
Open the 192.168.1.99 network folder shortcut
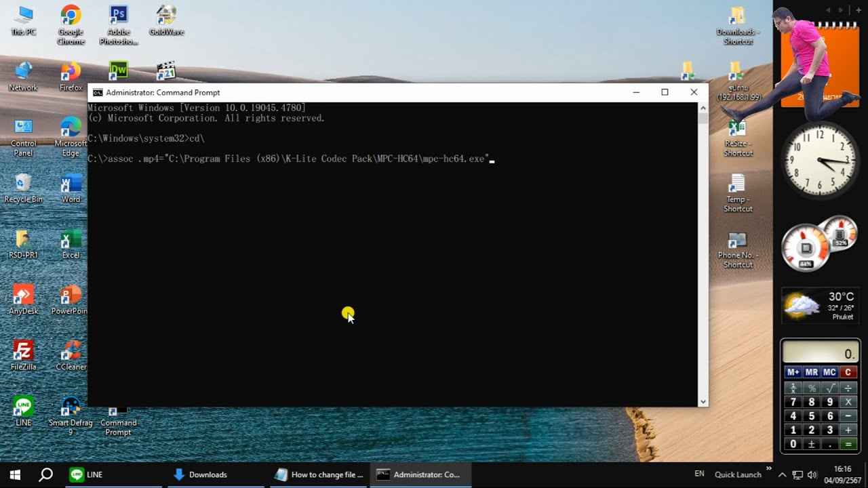click(738, 81)
